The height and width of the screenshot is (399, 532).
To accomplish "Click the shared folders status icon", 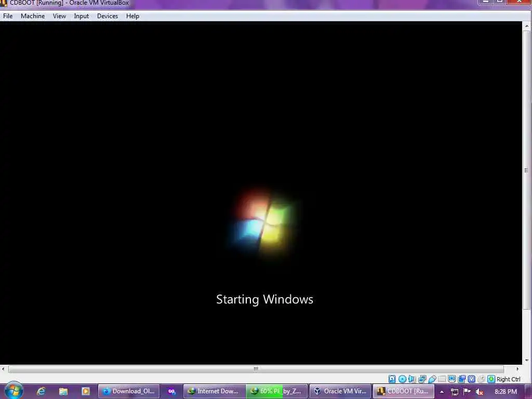I will click(442, 379).
